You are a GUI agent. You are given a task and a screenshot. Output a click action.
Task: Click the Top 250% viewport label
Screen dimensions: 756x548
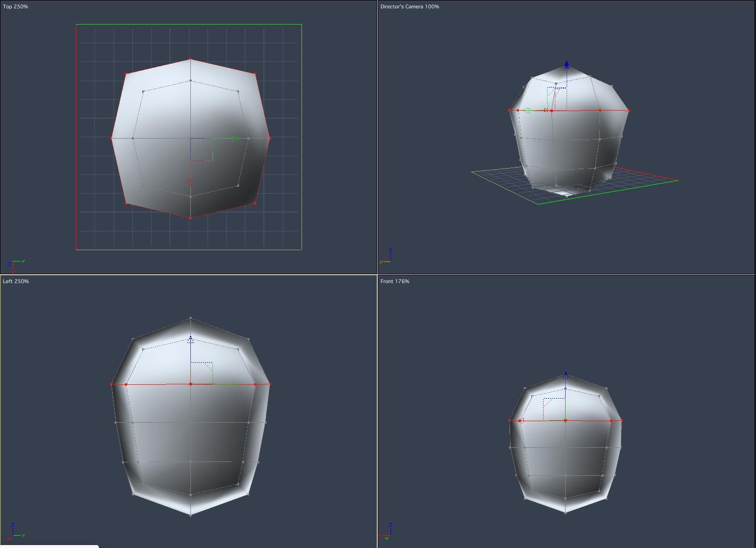15,6
